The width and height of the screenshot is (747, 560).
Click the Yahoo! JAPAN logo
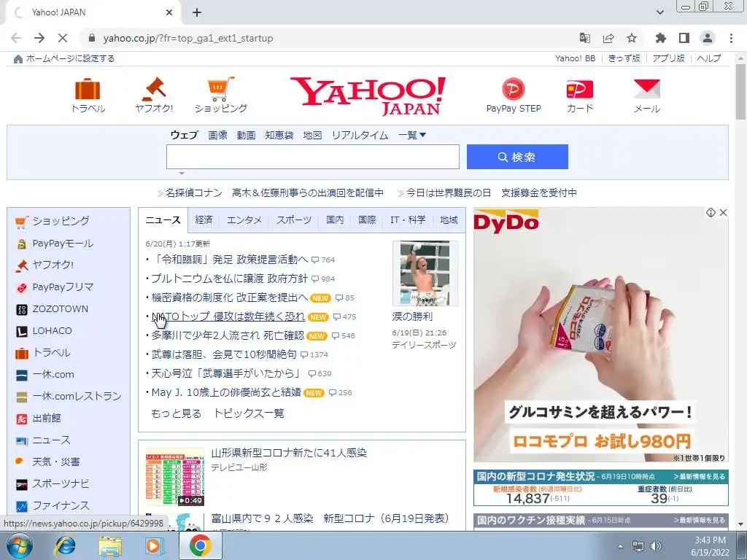tap(368, 96)
